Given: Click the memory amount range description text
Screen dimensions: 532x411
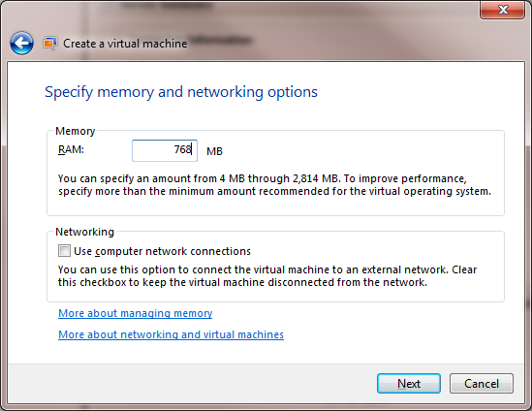Looking at the screenshot, I should (x=274, y=184).
